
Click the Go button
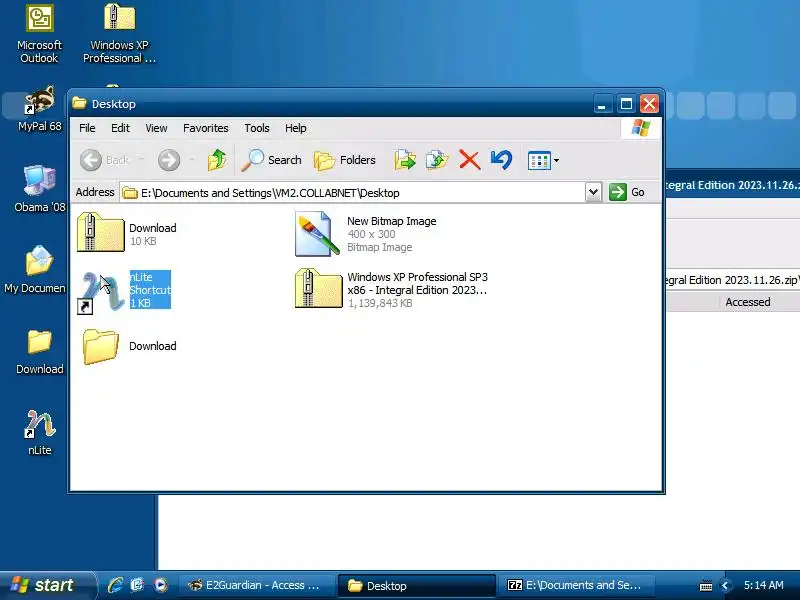coord(627,192)
